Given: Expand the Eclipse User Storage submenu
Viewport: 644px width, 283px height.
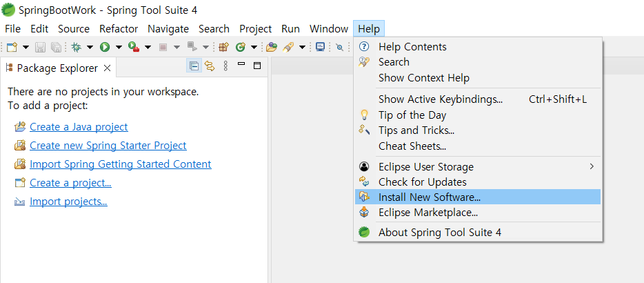Looking at the screenshot, I should 478,166.
